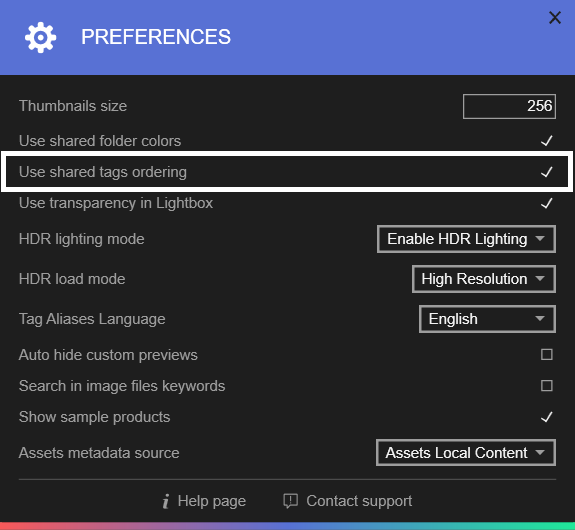Click the Tag Aliases Language dropdown arrow
575x530 pixels.
click(x=539, y=319)
